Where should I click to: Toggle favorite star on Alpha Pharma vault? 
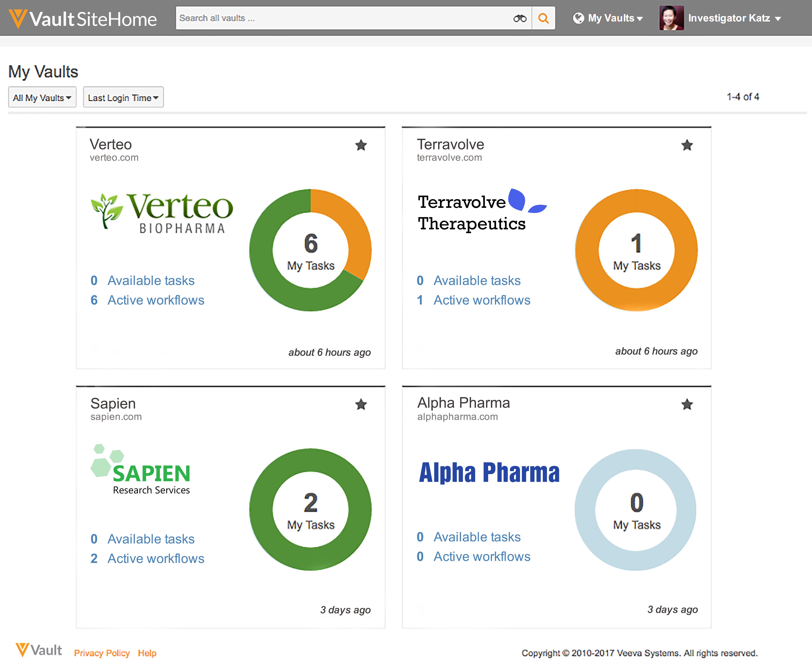point(687,405)
